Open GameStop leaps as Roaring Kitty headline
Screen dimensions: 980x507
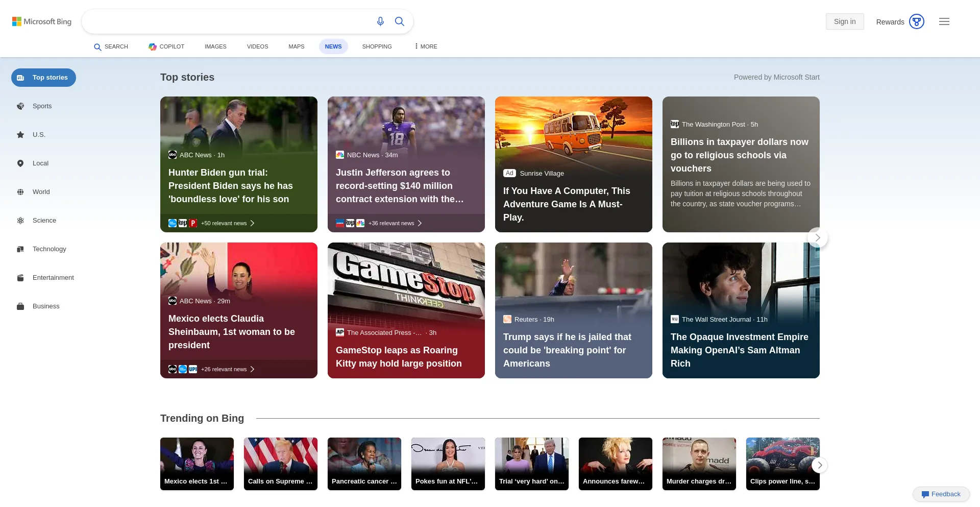coord(399,357)
